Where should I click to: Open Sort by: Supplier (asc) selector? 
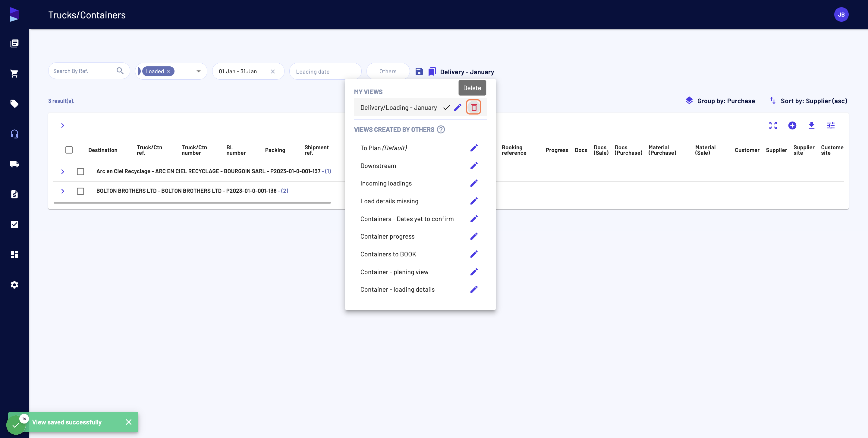(808, 101)
